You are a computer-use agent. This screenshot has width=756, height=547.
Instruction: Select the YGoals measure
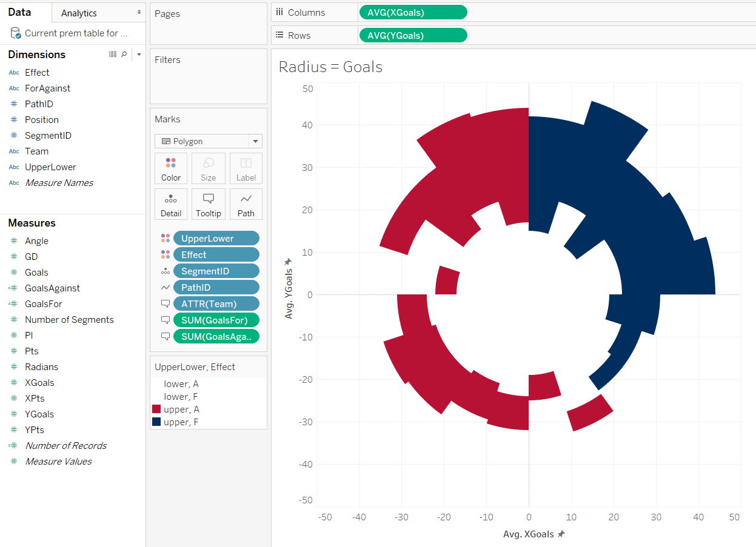tap(39, 414)
